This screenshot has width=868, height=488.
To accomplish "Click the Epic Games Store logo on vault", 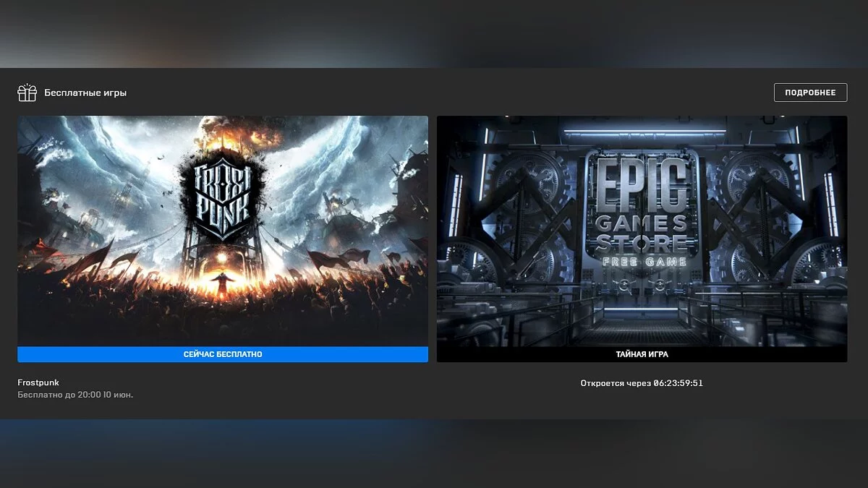I will click(x=642, y=206).
